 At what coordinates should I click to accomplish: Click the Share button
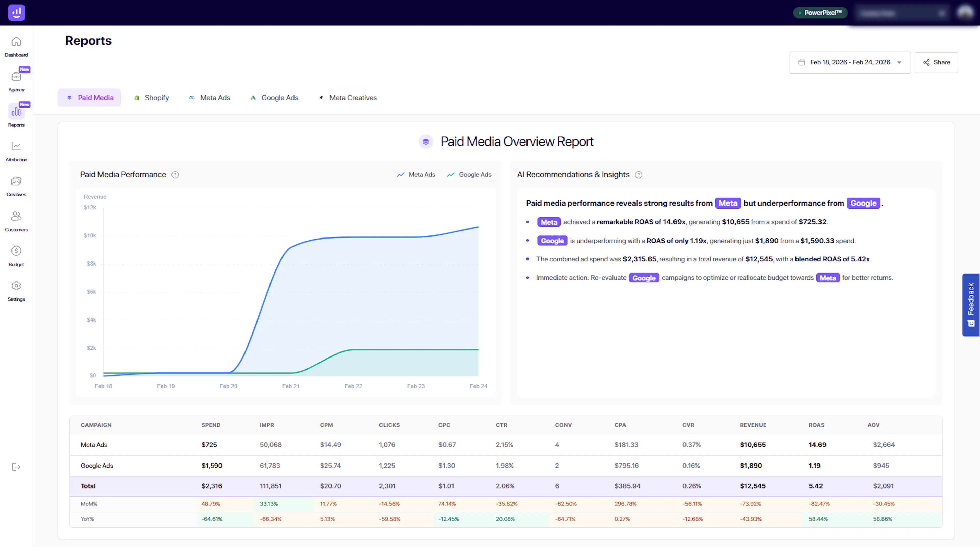936,62
